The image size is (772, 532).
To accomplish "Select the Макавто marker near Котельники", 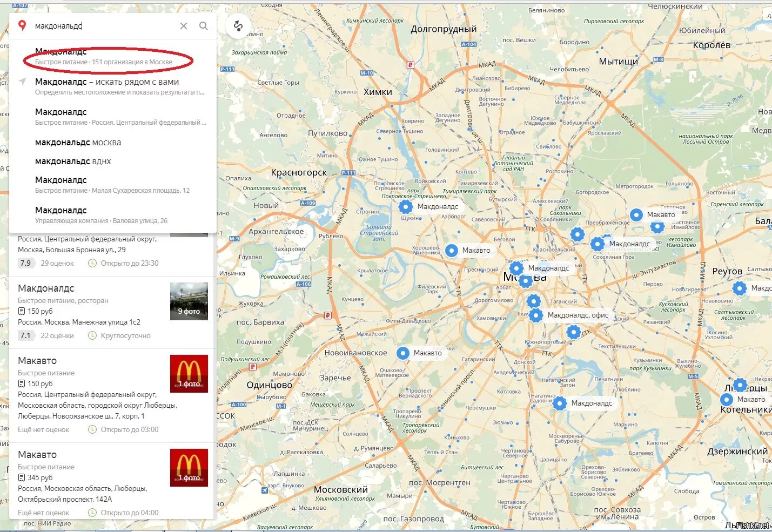I will (x=727, y=399).
